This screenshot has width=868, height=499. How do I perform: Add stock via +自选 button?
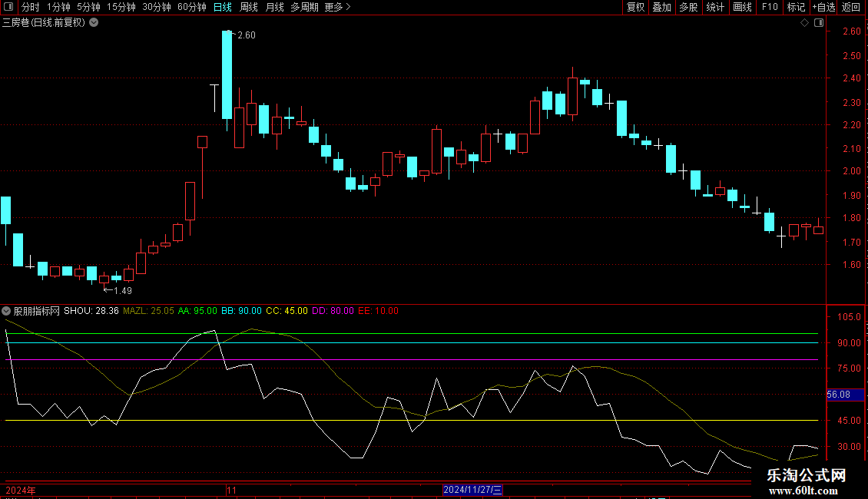pyautogui.click(x=823, y=7)
